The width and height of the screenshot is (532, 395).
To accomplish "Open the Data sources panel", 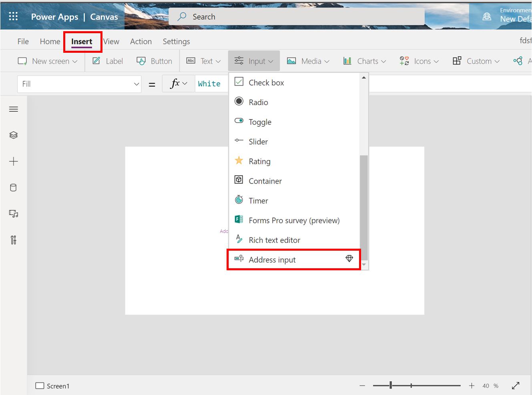I will tap(13, 187).
